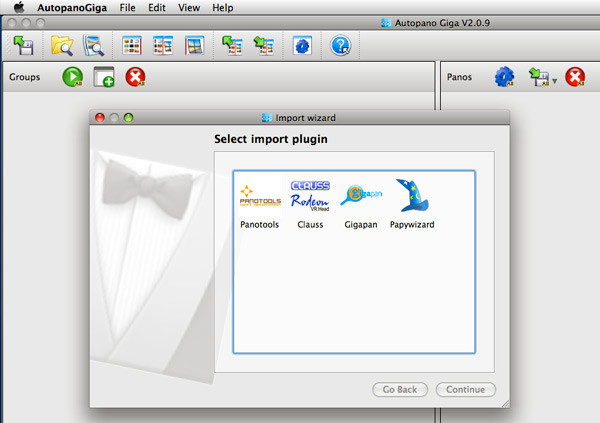Select the thumbnail grid view icon
The width and height of the screenshot is (600, 423).
pos(132,46)
